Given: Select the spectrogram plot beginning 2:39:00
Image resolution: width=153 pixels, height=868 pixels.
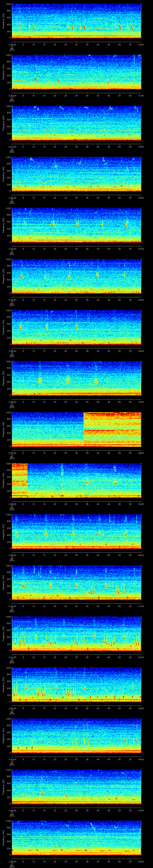Looking at the screenshot, I should pos(76,531).
